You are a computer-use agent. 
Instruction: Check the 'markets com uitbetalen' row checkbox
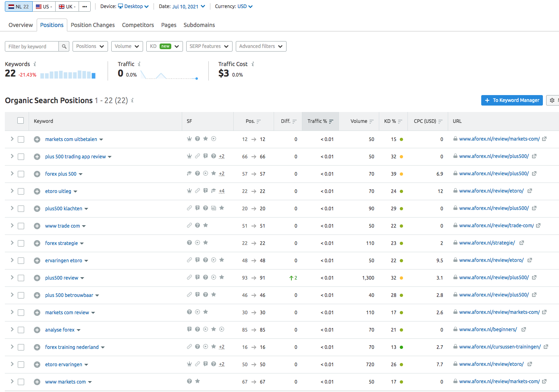click(x=21, y=139)
